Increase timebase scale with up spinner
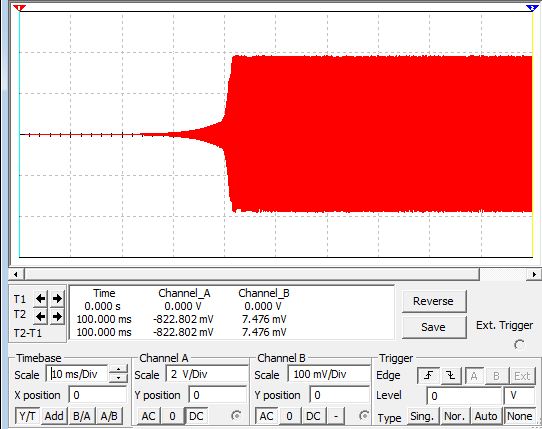This screenshot has height=429, width=542. tap(118, 370)
